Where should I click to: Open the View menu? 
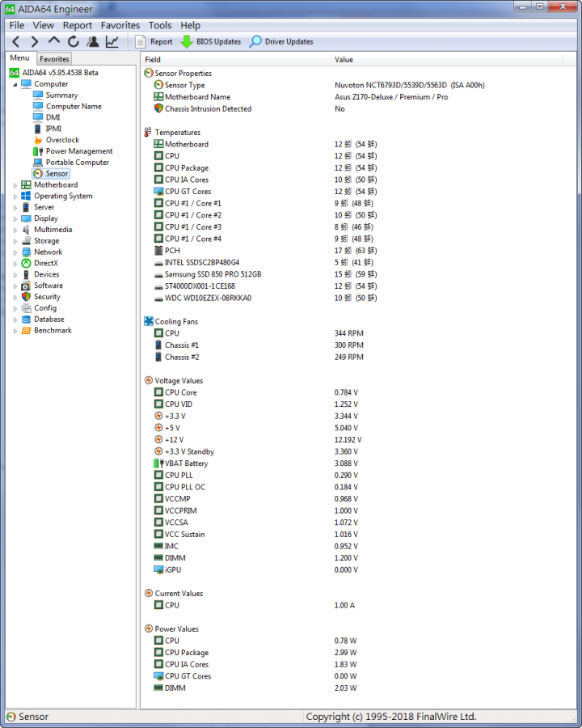43,26
